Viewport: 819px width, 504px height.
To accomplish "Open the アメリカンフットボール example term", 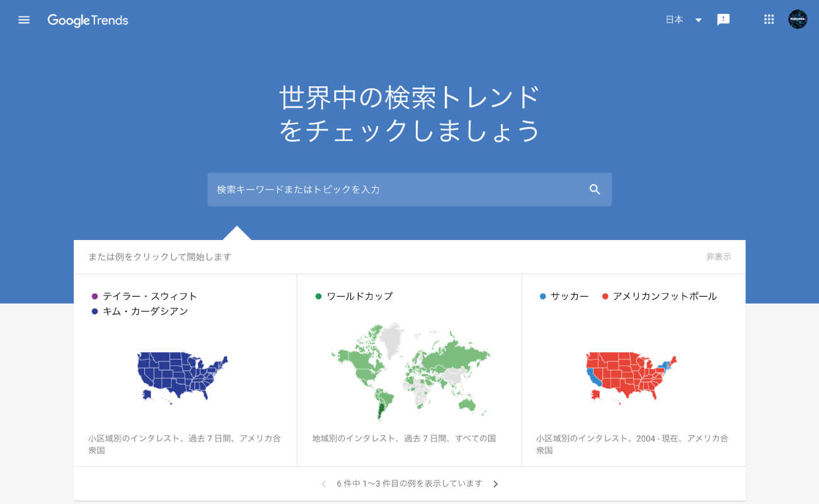I will pyautogui.click(x=665, y=296).
